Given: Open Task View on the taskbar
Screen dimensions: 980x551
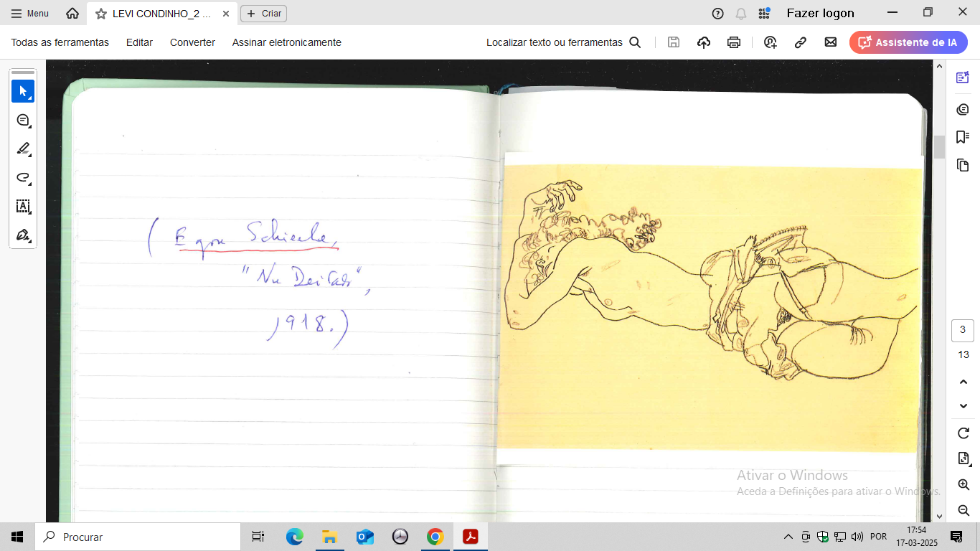Looking at the screenshot, I should 258,537.
